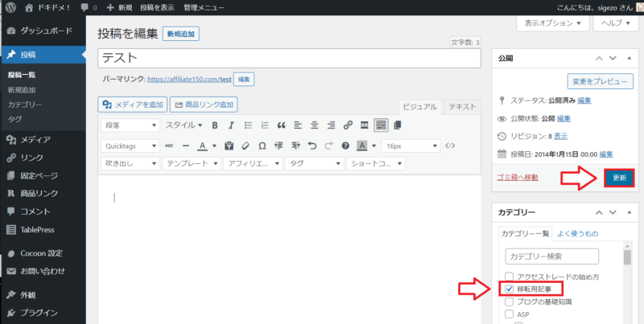The height and width of the screenshot is (324, 644).
Task: Apply background color with shaded A
Action: tap(361, 146)
